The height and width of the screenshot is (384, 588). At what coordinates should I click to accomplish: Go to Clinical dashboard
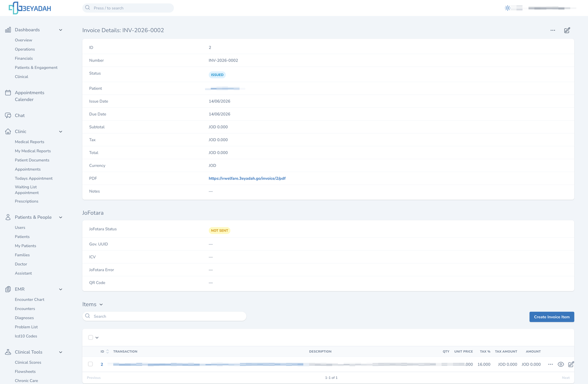(x=22, y=77)
